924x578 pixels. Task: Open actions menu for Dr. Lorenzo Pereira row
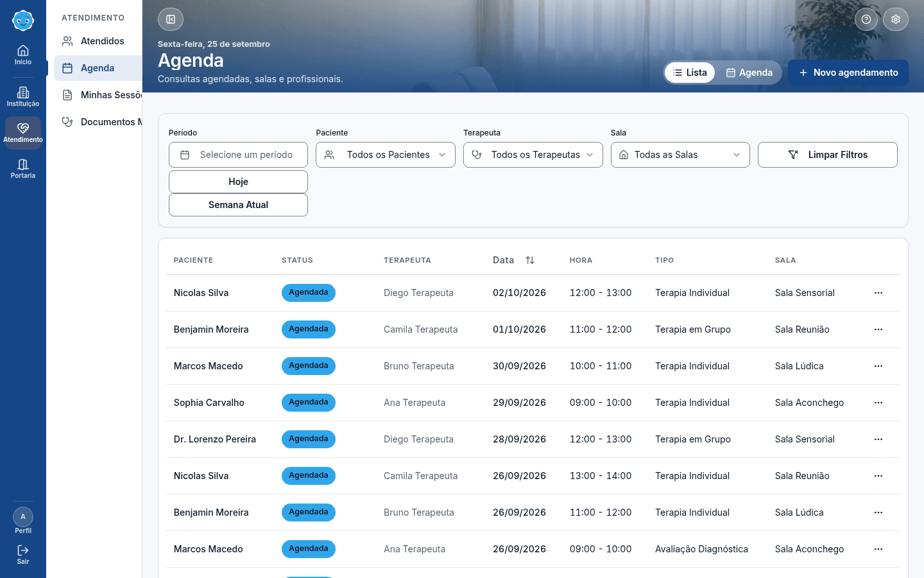point(878,439)
